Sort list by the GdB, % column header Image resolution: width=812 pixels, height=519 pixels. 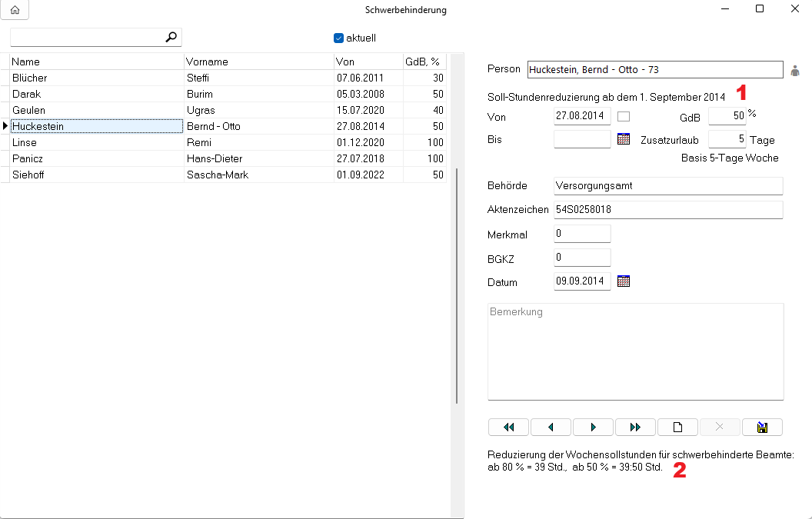424,62
